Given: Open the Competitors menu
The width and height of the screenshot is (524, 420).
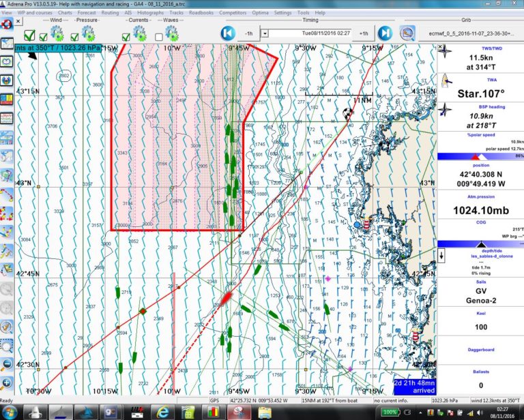Looking at the screenshot, I should [x=233, y=13].
